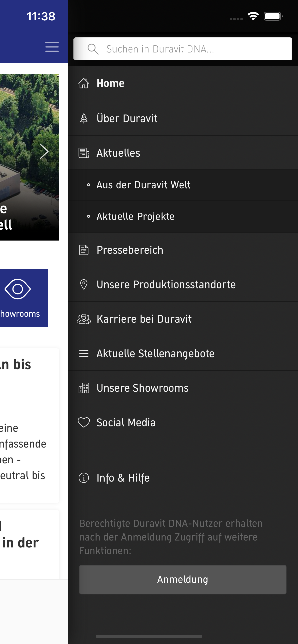This screenshot has height=644, width=298.
Task: Open the news card titled '...n bis'
Action: coord(29,425)
